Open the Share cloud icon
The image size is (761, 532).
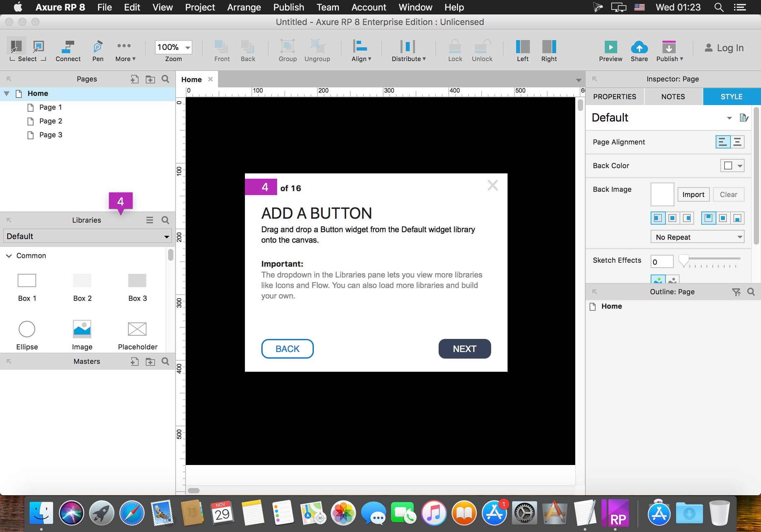[639, 47]
